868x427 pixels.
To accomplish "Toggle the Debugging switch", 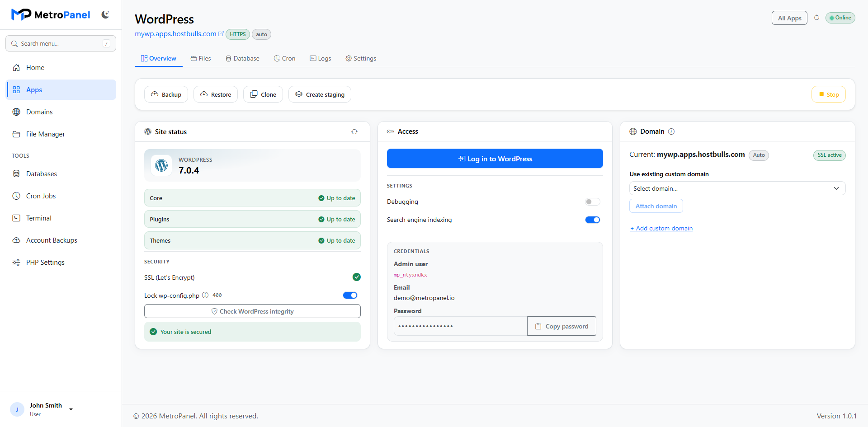I will pos(592,202).
